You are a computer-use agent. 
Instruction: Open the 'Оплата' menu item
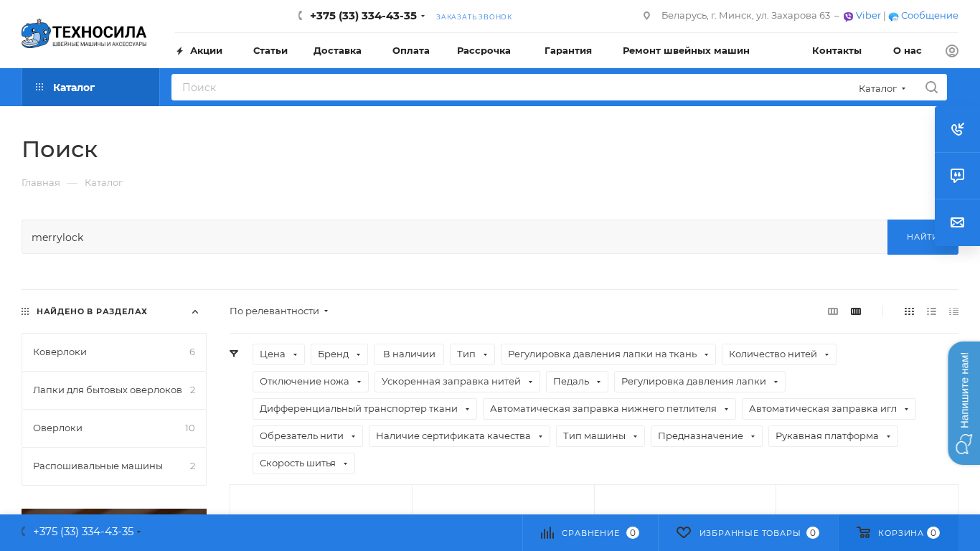point(411,51)
